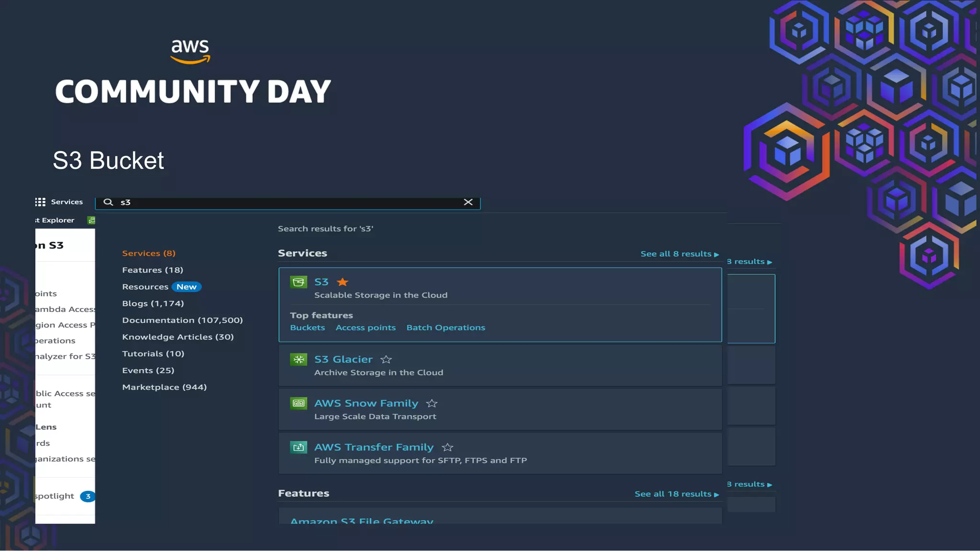Image resolution: width=980 pixels, height=551 pixels.
Task: Open the S3 Glacier service link
Action: tap(344, 359)
